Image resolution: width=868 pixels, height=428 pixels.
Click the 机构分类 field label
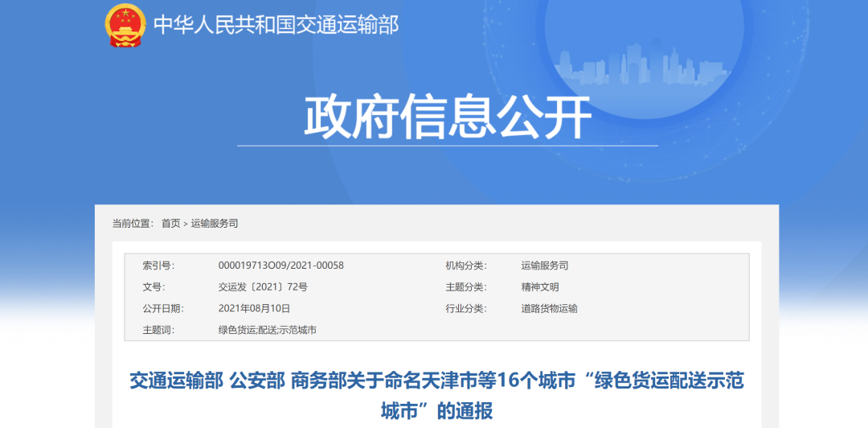[465, 265]
